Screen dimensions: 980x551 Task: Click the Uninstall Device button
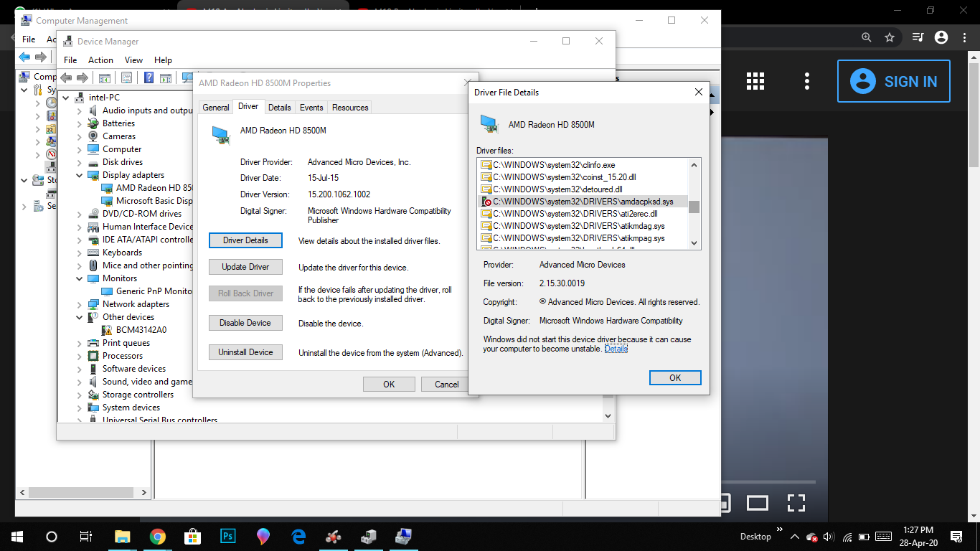coord(245,352)
